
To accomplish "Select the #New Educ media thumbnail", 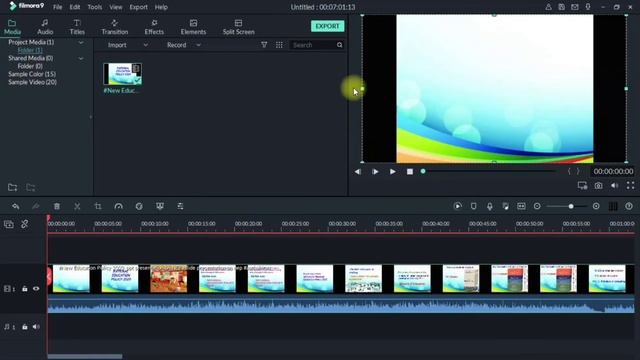I will coord(122,74).
